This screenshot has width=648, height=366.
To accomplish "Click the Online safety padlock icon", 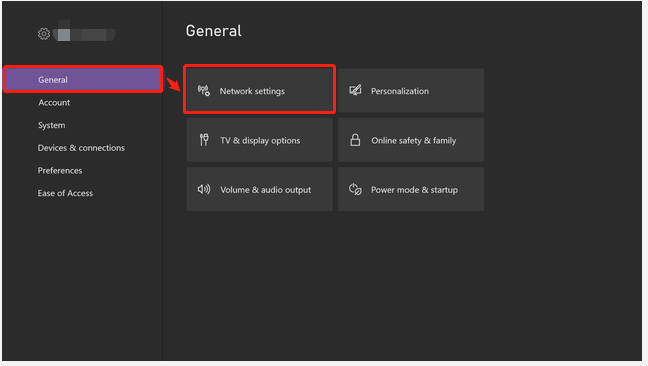I will coord(355,140).
